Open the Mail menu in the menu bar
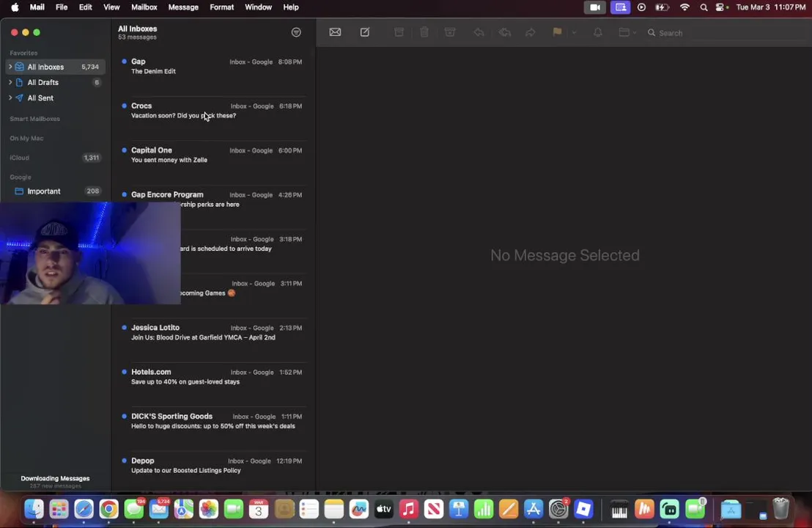Viewport: 812px width, 528px height. [37, 7]
